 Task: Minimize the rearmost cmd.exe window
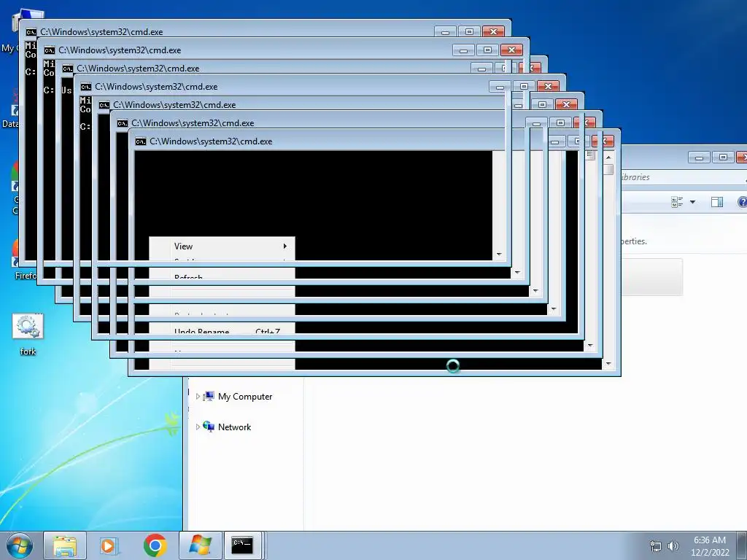click(446, 31)
